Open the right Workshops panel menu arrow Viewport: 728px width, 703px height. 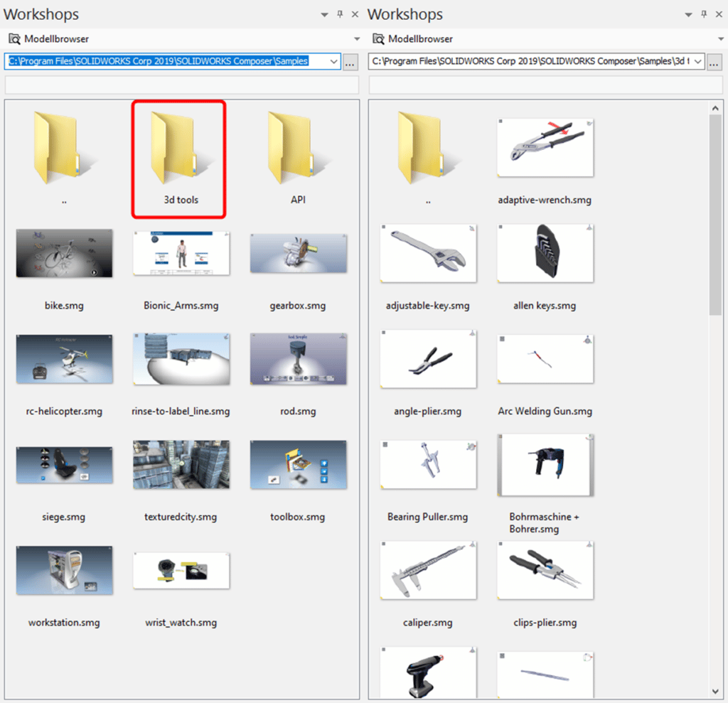pos(688,14)
